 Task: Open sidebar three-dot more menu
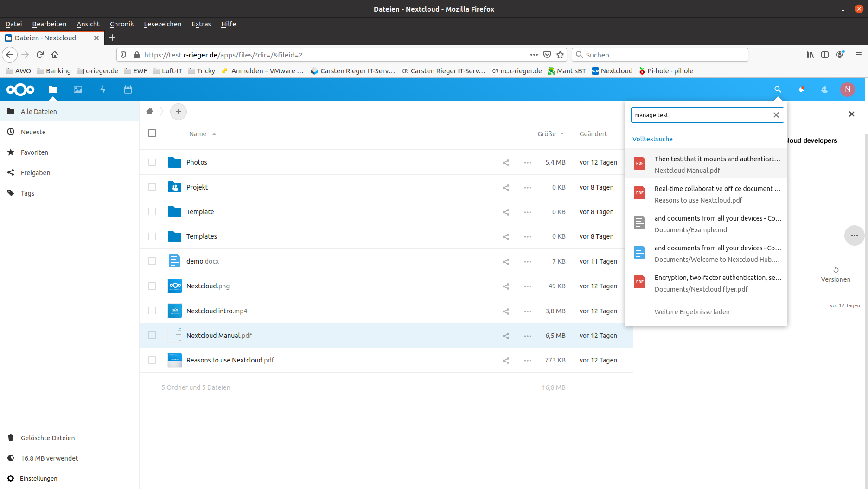pos(855,235)
